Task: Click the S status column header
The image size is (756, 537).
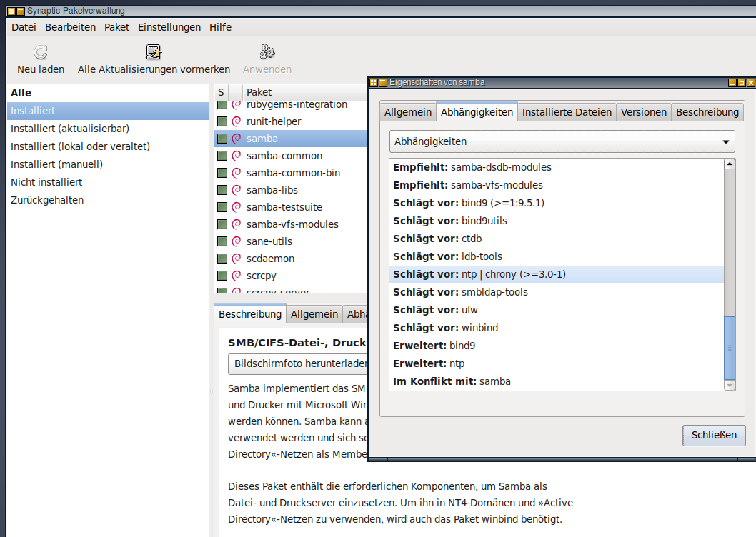Action: [221, 92]
